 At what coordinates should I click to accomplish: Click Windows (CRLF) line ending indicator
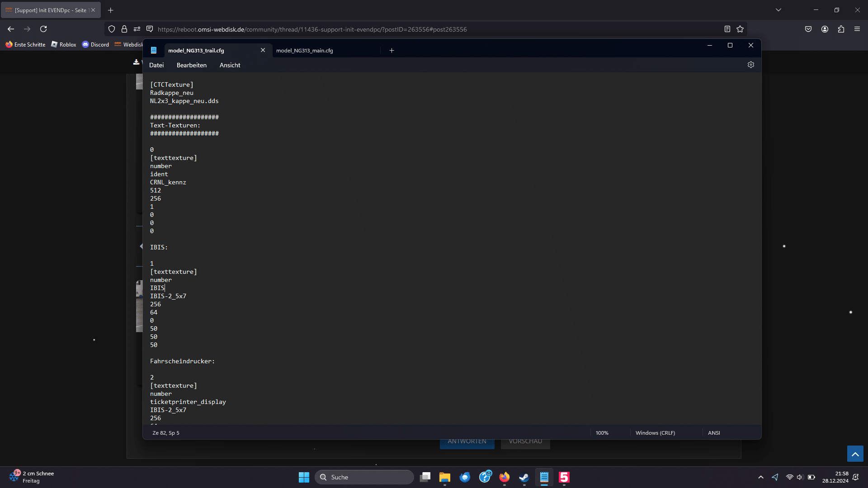coord(655,433)
